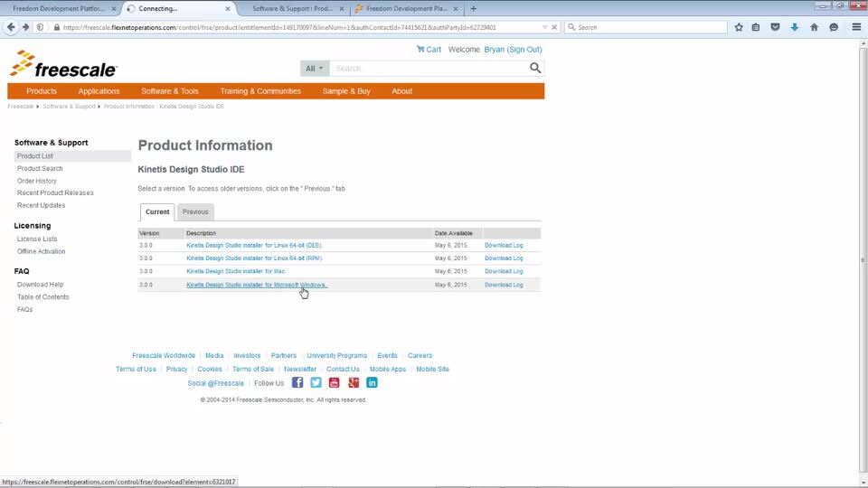This screenshot has height=488, width=868.
Task: Open the chat bubble toolbar icon
Action: (834, 27)
